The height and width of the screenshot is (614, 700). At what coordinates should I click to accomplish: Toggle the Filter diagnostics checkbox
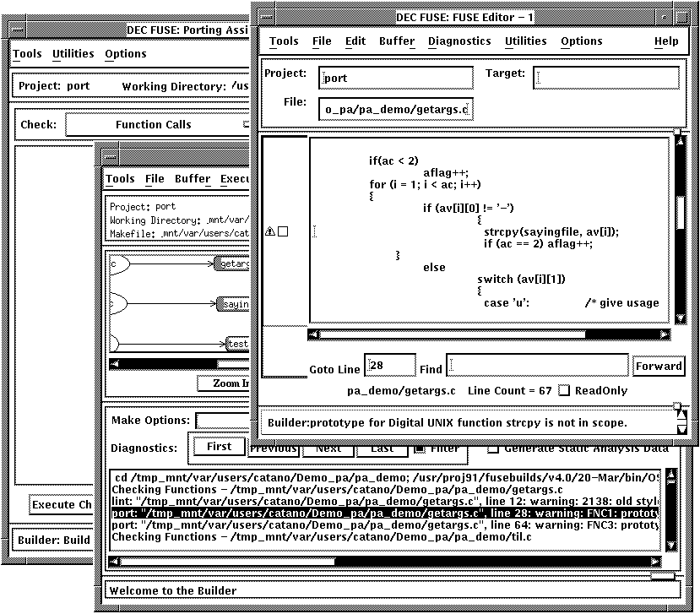(x=420, y=448)
